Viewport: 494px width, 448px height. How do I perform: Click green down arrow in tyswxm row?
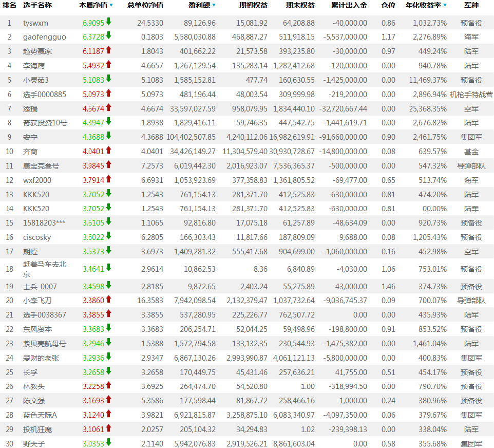(x=109, y=22)
